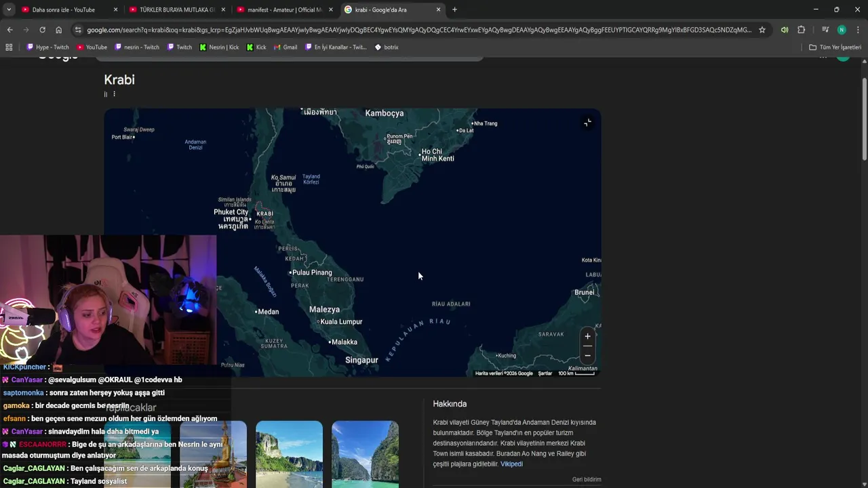Open the options dots under Krabi title
The height and width of the screenshot is (488, 868).
pos(114,94)
